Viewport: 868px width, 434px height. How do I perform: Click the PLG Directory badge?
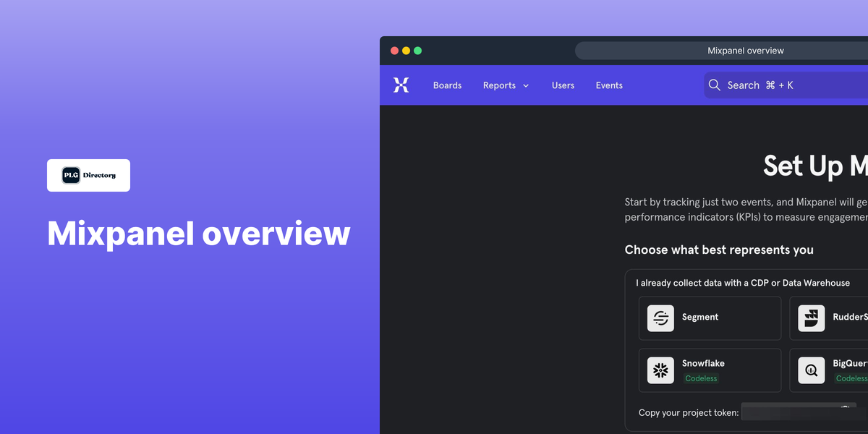[88, 175]
